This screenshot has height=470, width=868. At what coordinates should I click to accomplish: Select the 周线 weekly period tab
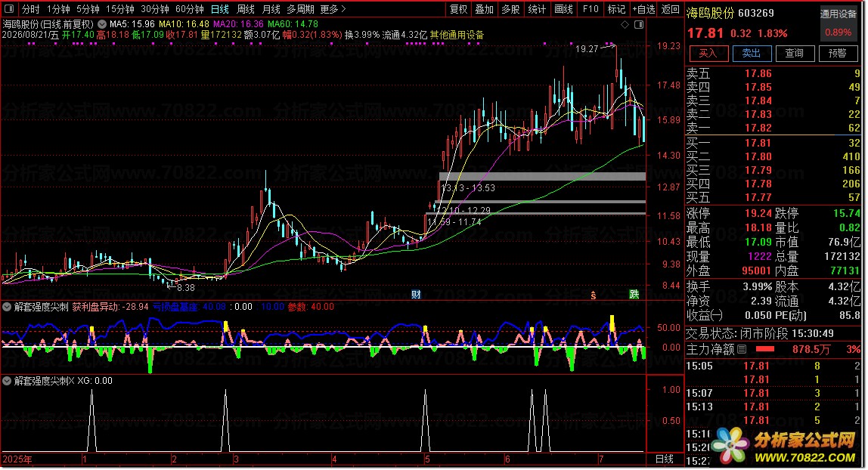[x=245, y=9]
